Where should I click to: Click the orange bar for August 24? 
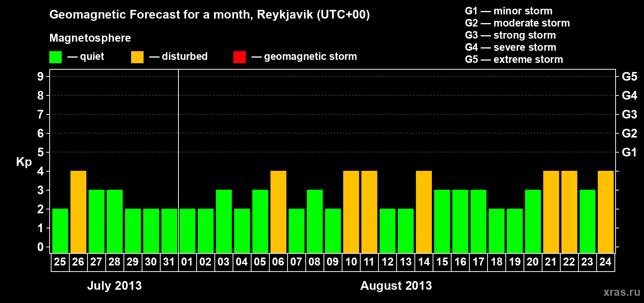pyautogui.click(x=606, y=212)
